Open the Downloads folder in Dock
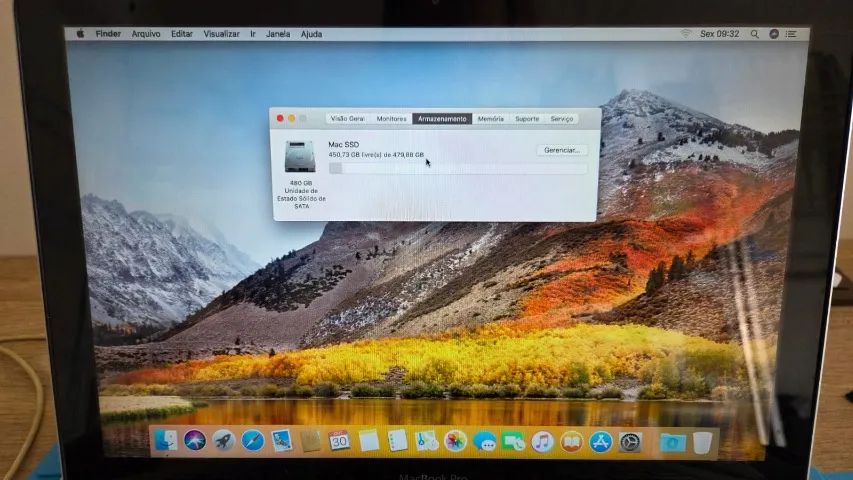853x480 pixels. 672,443
